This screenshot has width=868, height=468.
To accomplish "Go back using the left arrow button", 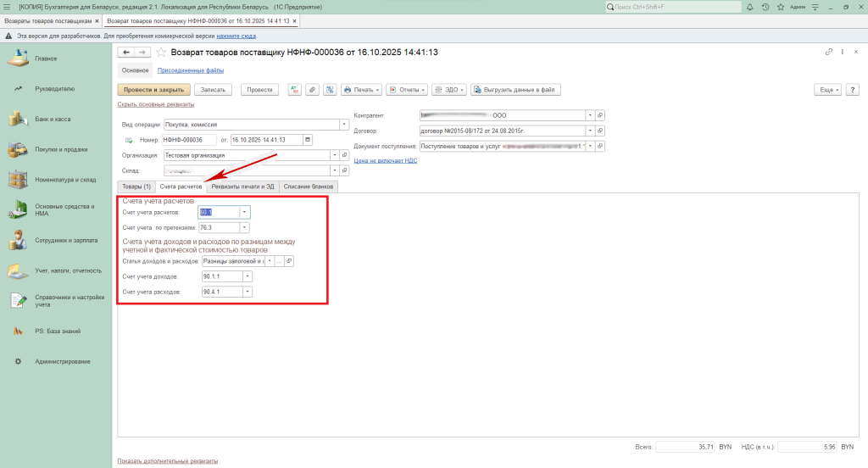I will click(x=127, y=53).
